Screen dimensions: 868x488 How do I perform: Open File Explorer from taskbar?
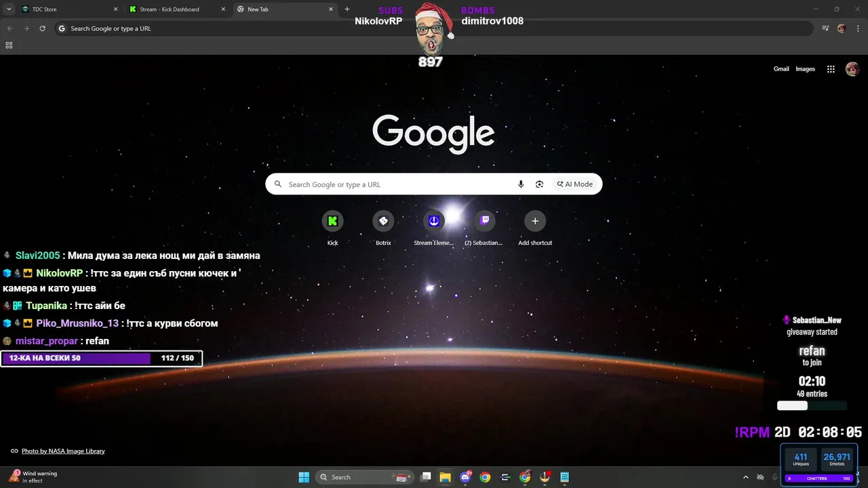pyautogui.click(x=446, y=477)
